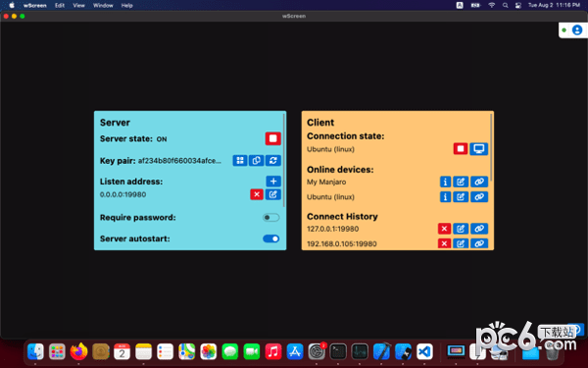Viewport: 588px width, 368px height.
Task: Open the Window menu
Action: click(x=103, y=5)
